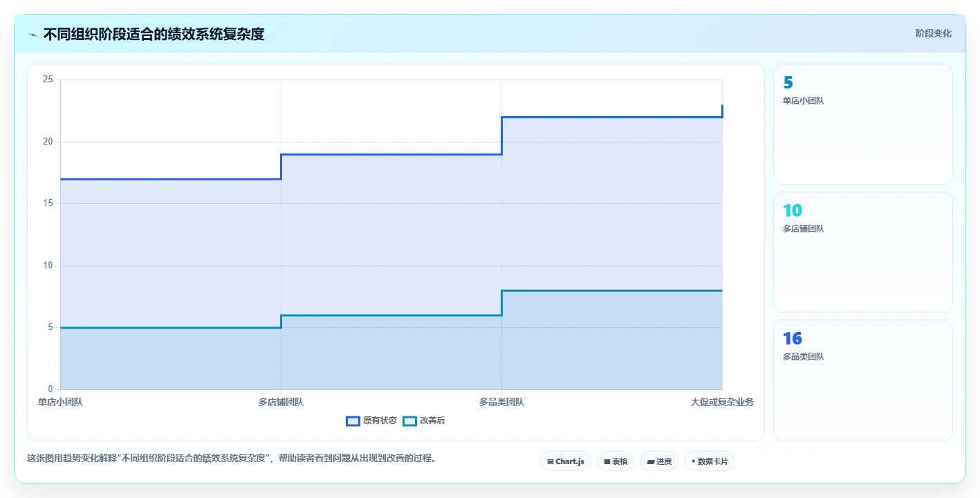Click the 多店铺团队 x-axis label
This screenshot has width=980, height=498.
[x=281, y=402]
